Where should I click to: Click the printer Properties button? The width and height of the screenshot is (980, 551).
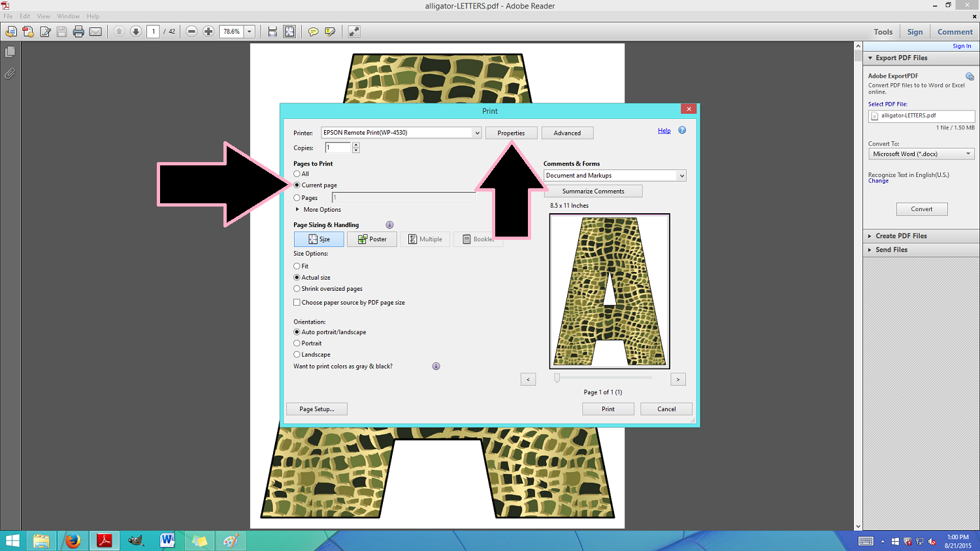point(511,133)
